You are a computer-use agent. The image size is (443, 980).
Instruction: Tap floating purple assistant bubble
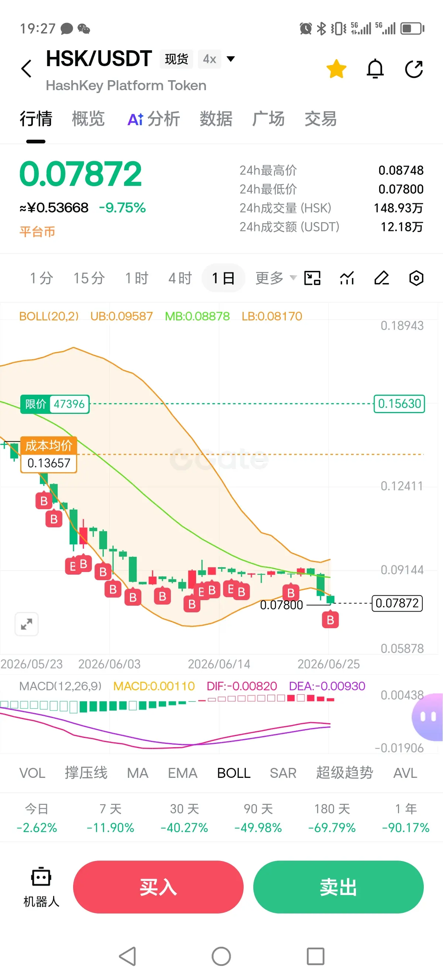tap(428, 717)
